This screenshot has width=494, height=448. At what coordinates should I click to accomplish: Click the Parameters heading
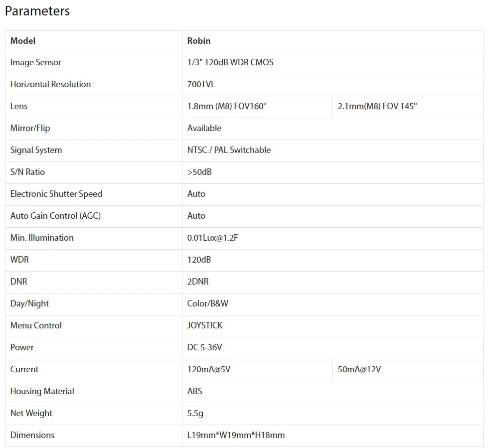37,11
